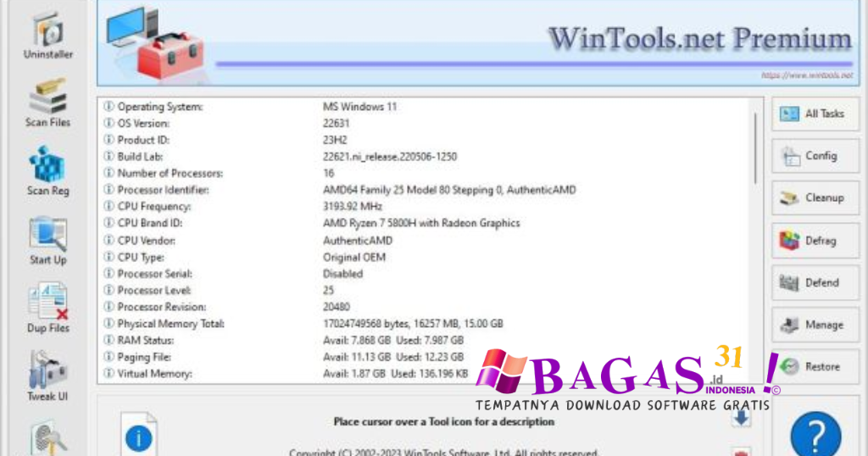Open the Uninstaller tool
The image size is (868, 456).
click(x=47, y=36)
